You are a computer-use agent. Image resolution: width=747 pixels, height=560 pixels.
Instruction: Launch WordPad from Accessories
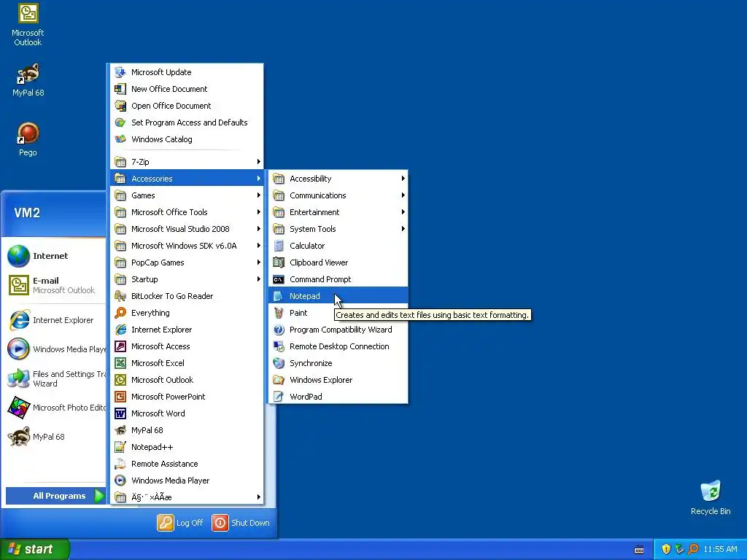[x=338, y=397]
